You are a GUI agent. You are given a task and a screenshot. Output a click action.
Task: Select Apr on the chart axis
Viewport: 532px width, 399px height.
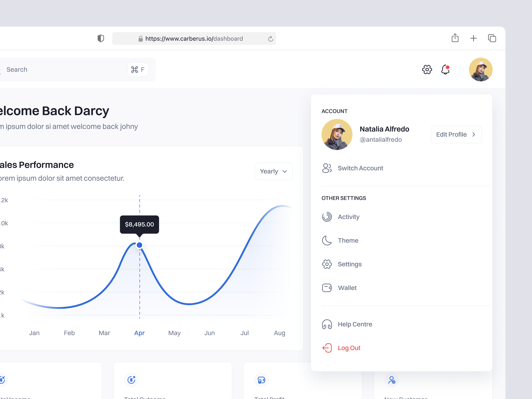[139, 333]
